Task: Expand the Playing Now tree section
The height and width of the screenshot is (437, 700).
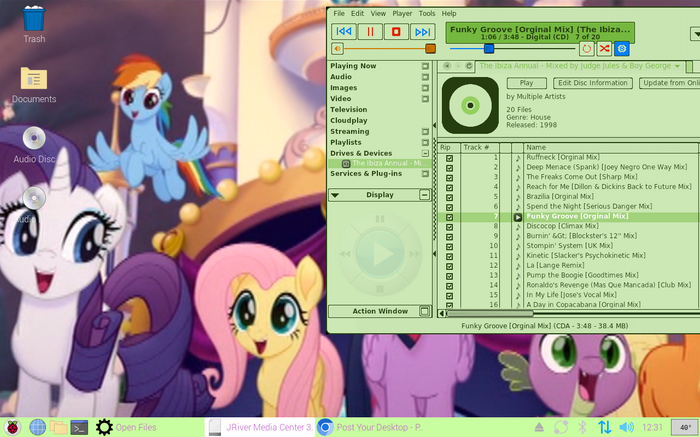Action: click(x=425, y=66)
